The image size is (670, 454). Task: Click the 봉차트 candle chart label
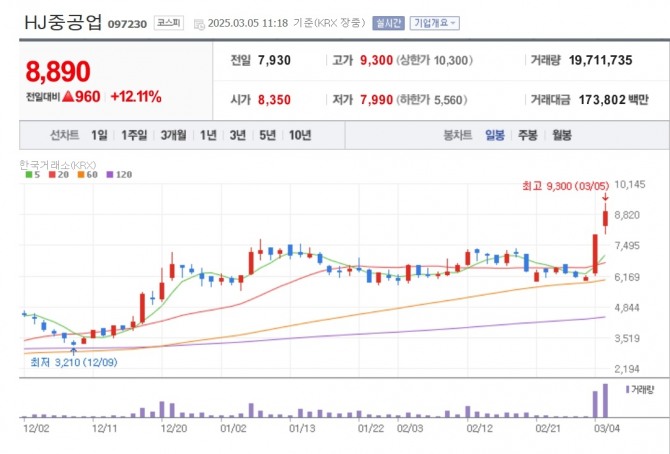[458, 136]
